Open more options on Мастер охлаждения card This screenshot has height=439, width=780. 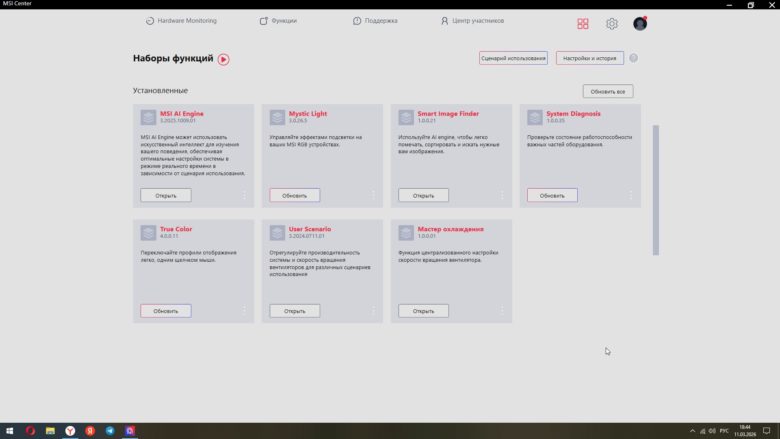tap(502, 311)
